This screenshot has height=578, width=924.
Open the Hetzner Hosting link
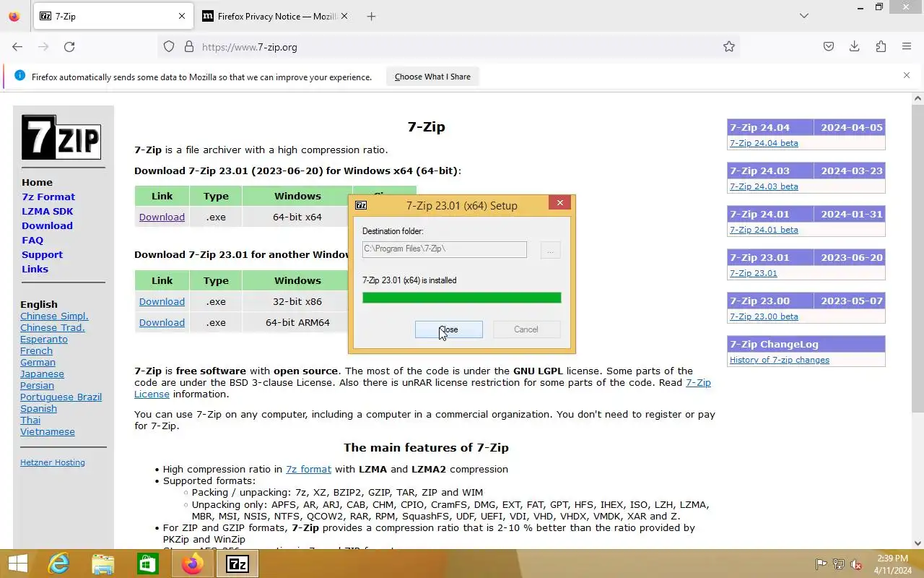pyautogui.click(x=53, y=462)
